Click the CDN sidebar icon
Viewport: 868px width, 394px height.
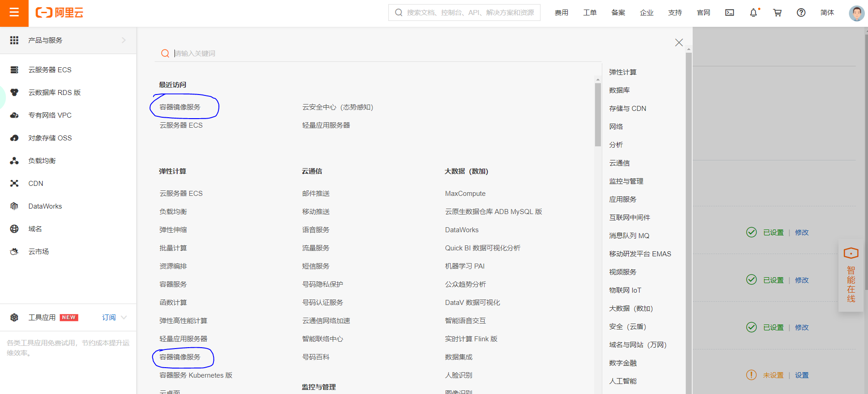click(x=15, y=184)
